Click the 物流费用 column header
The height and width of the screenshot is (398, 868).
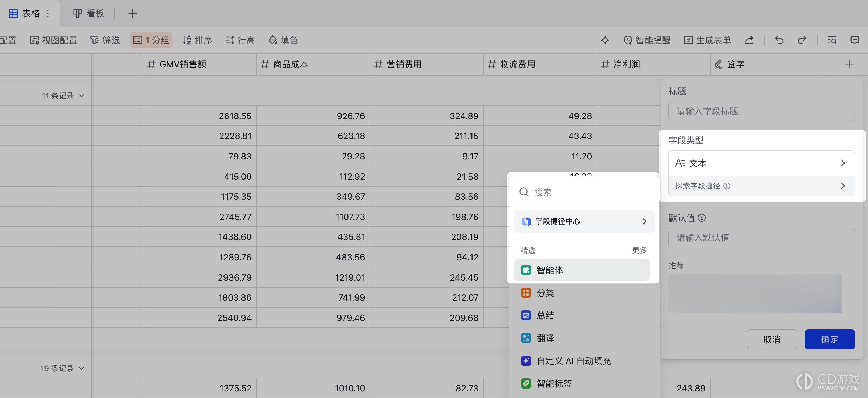click(540, 64)
